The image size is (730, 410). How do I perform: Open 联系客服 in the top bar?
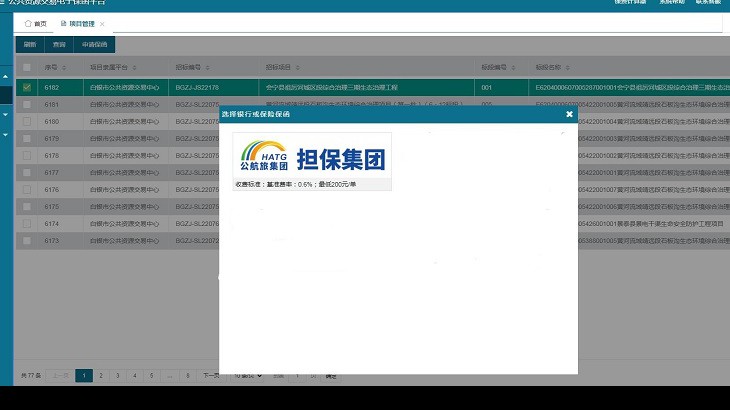[x=708, y=2]
